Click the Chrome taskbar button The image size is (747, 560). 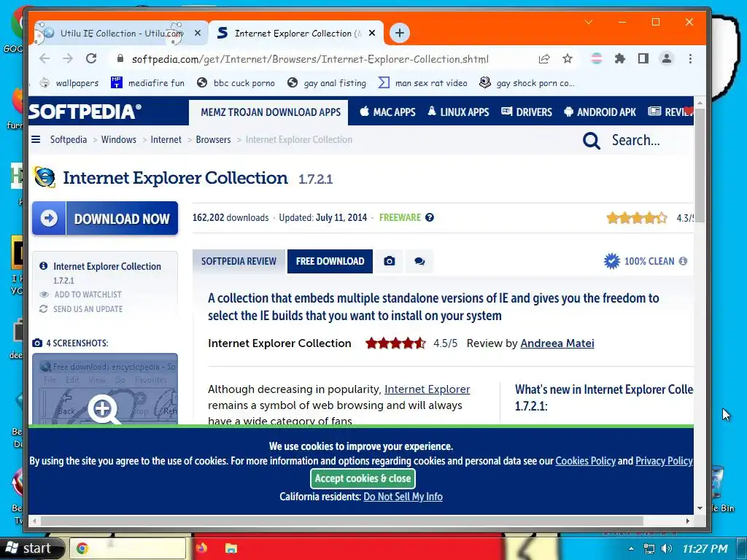[x=128, y=548]
